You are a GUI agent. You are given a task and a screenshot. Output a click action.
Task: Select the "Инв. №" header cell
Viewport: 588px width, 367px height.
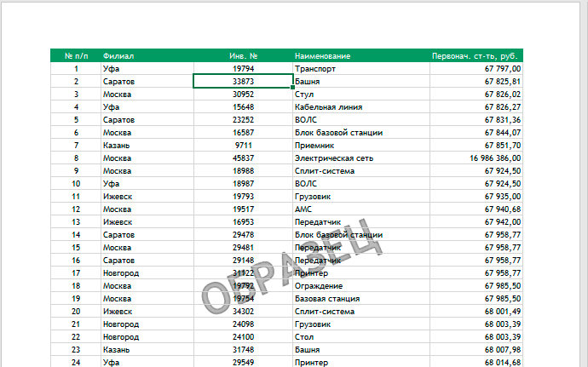pos(243,56)
